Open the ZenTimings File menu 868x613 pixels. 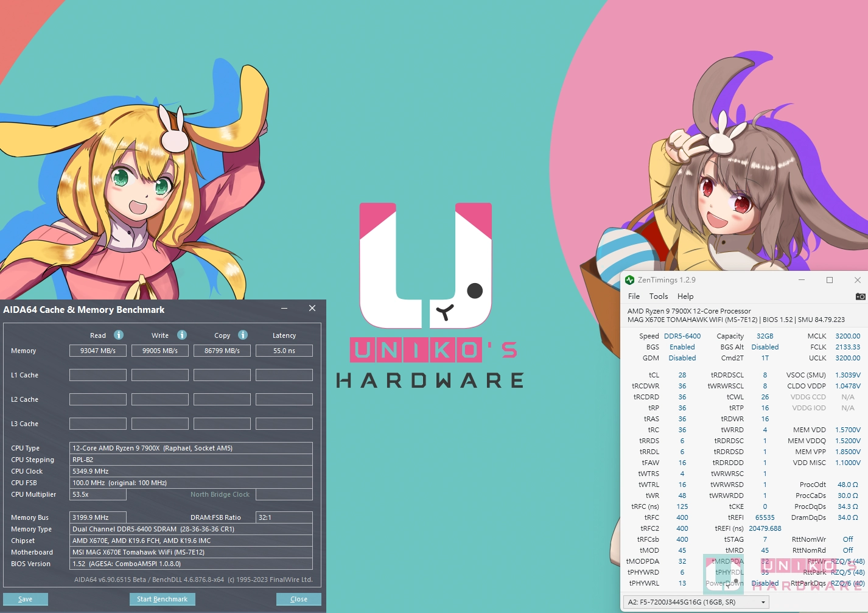(x=634, y=296)
